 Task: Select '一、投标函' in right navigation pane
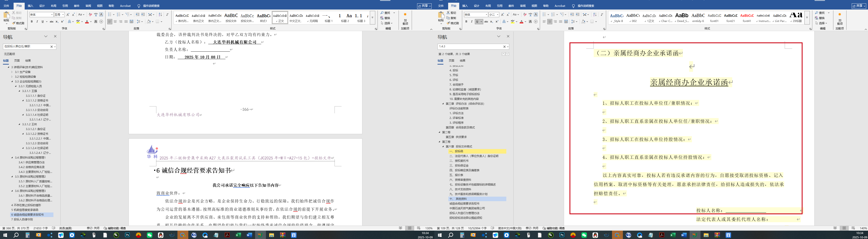pyautogui.click(x=477, y=151)
